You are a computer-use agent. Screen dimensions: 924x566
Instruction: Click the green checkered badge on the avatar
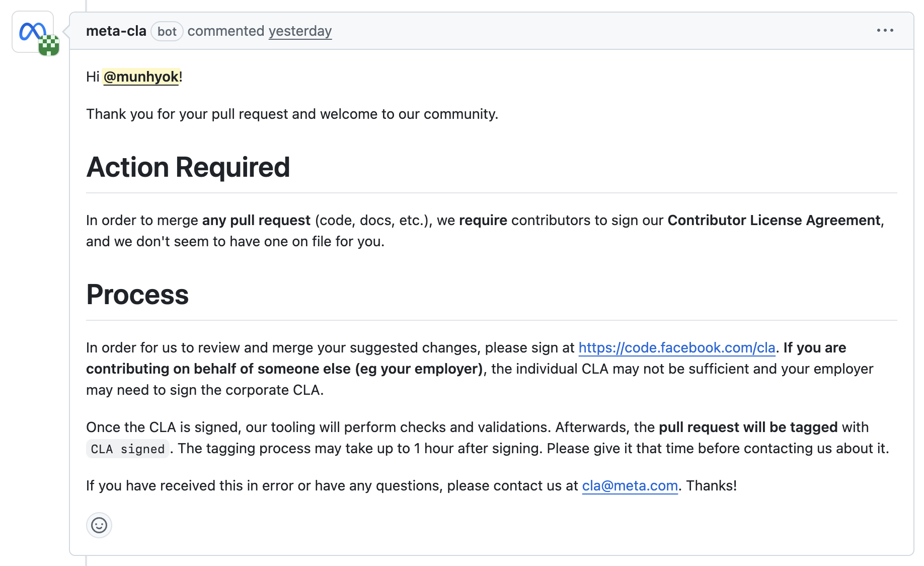tap(49, 45)
